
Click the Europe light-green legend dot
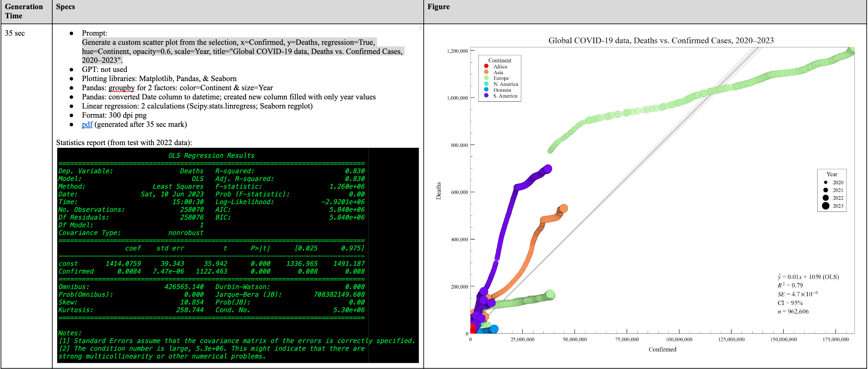(486, 78)
